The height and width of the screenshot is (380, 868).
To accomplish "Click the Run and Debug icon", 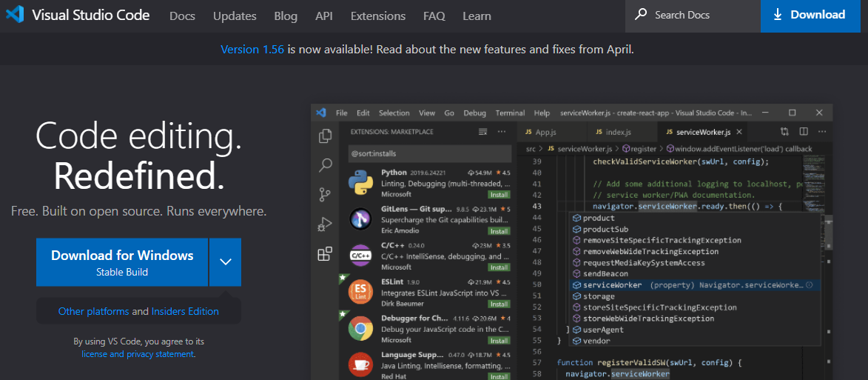I will click(325, 224).
